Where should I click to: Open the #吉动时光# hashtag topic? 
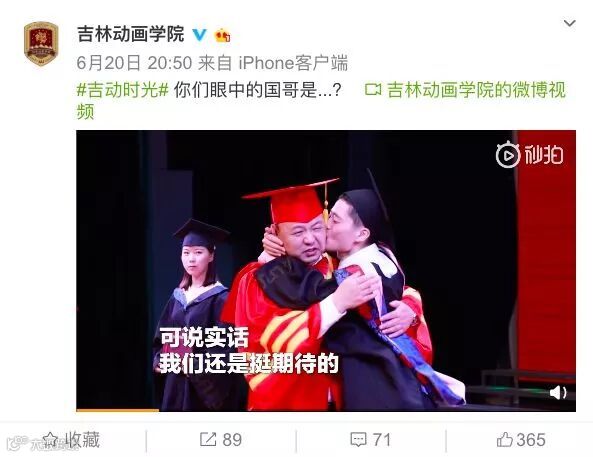pos(123,90)
